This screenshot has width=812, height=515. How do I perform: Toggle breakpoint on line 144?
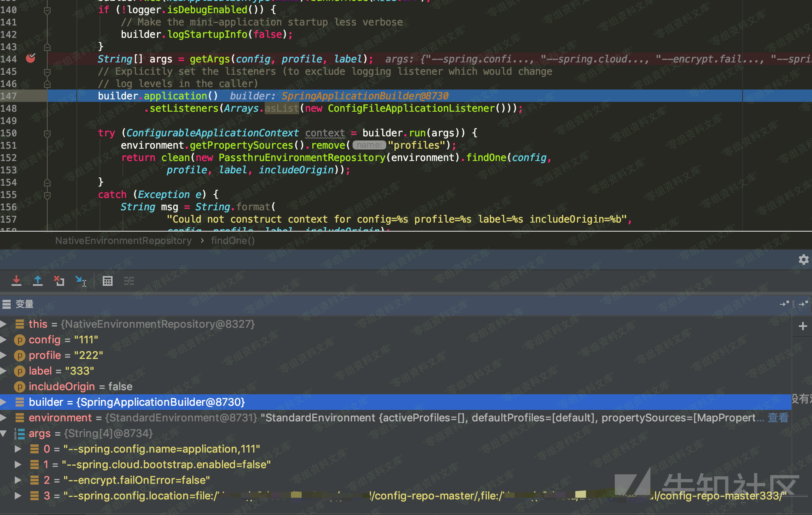(x=31, y=59)
